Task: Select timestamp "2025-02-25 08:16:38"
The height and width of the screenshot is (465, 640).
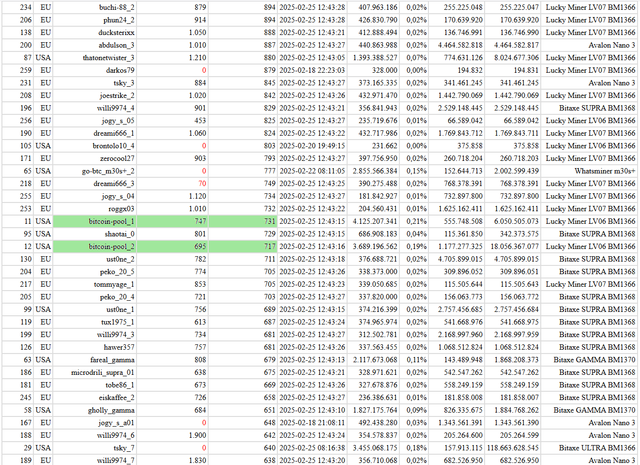Action: click(x=312, y=448)
